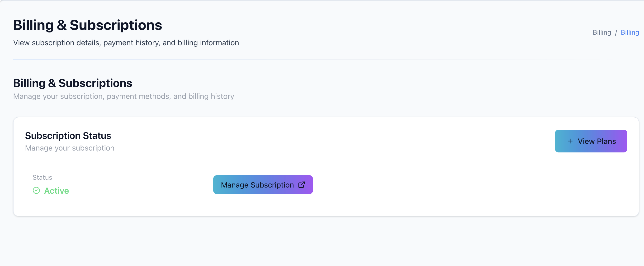Click the Manage Subscription button label

pos(257,185)
